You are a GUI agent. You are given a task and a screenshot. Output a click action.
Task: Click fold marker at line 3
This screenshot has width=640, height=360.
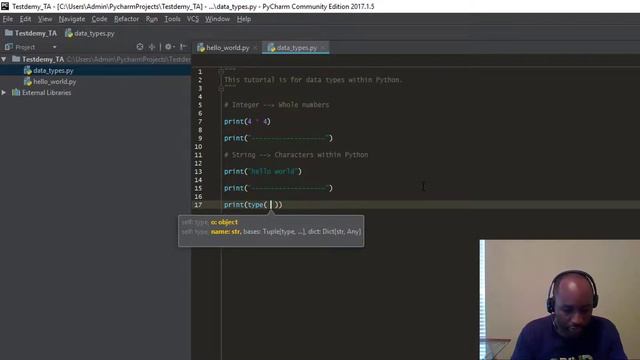click(x=221, y=88)
